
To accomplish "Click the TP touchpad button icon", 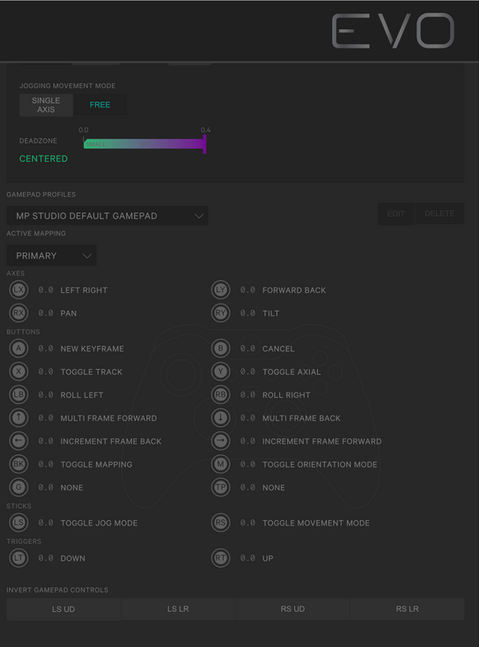I will pyautogui.click(x=221, y=487).
